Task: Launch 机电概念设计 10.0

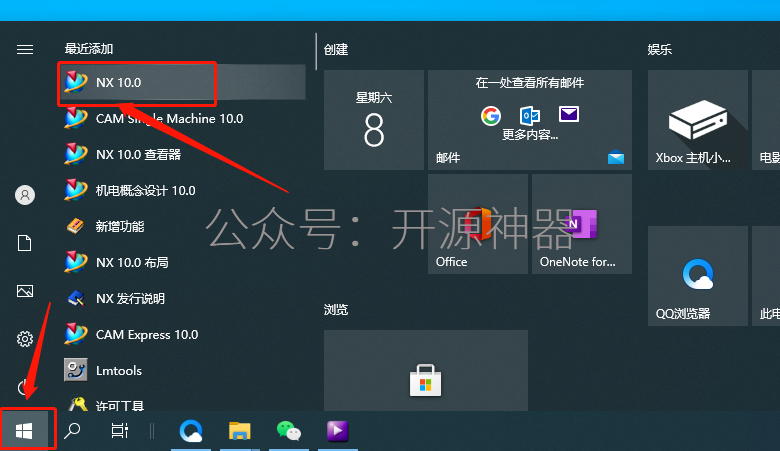Action: point(182,190)
